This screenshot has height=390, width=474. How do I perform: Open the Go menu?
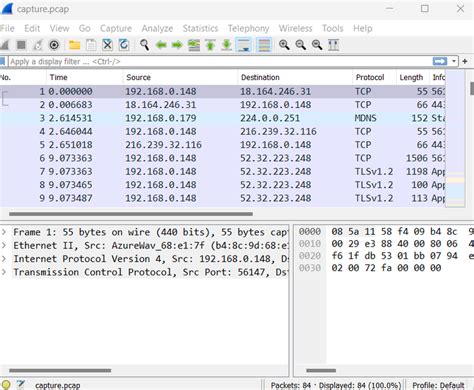coord(84,28)
